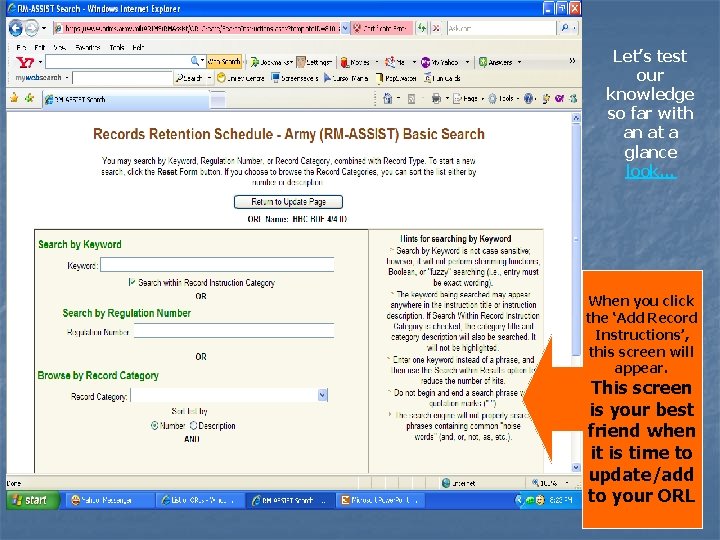Switch to Microsoft PowerPoint in the taskbar

tap(380, 500)
